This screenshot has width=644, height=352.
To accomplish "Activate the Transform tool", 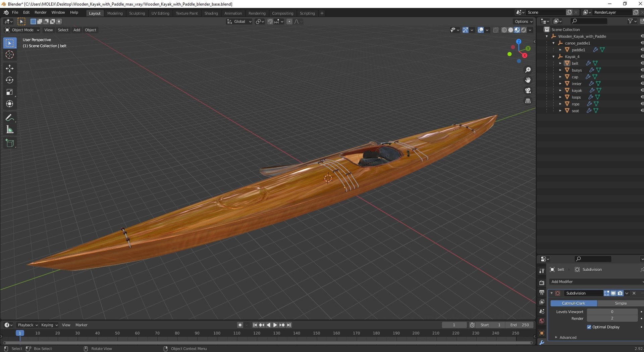I will [10, 104].
